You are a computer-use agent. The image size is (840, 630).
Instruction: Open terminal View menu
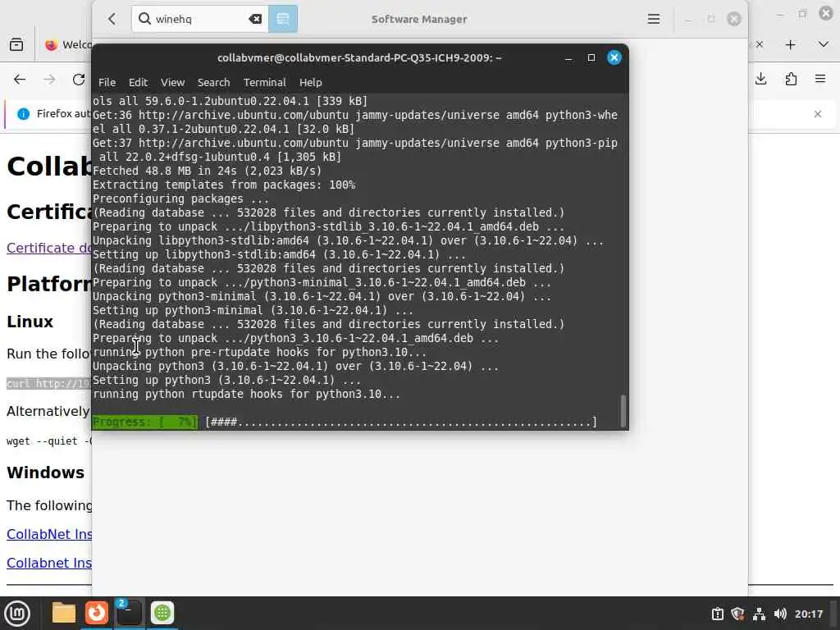[x=172, y=83]
